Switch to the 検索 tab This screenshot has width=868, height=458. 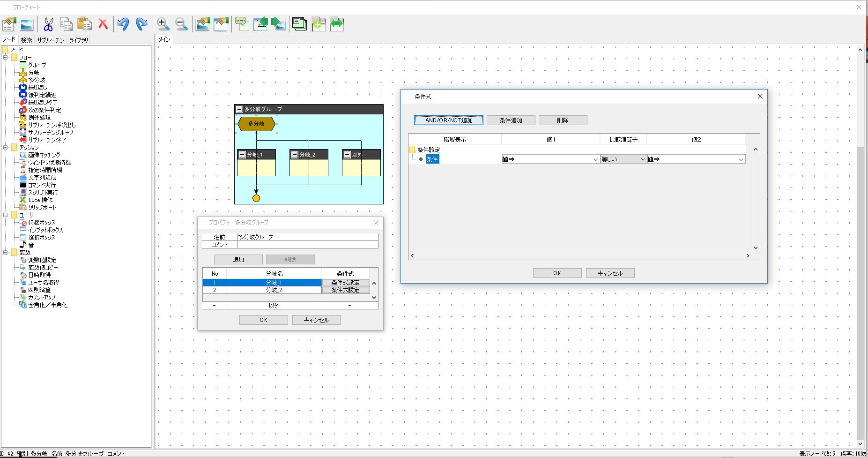(27, 40)
